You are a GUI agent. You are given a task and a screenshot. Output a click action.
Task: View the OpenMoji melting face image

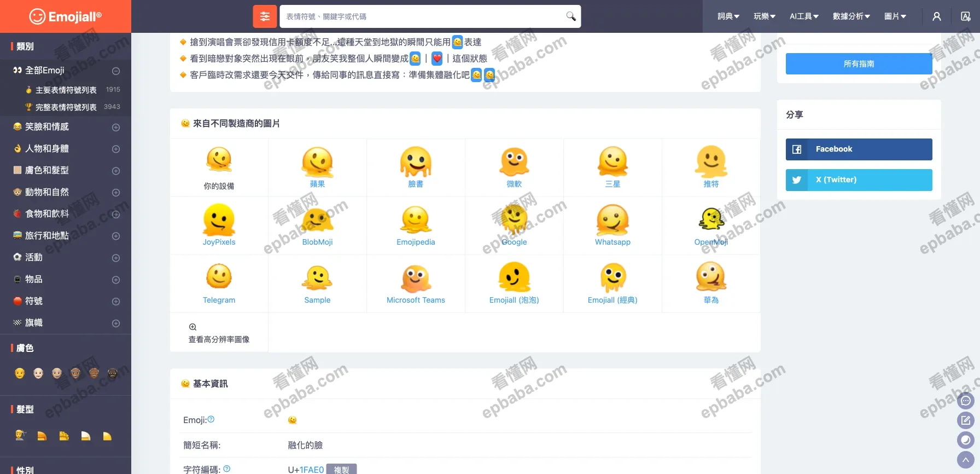pos(711,220)
